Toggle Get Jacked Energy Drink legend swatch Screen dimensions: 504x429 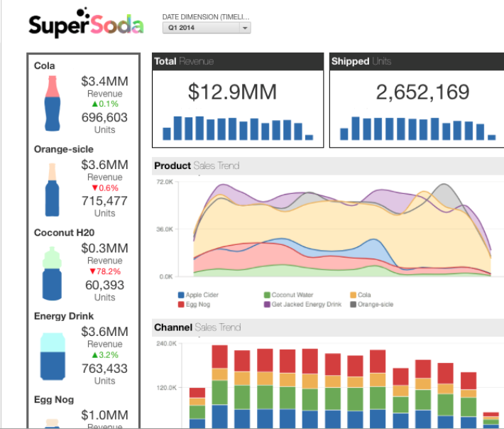click(267, 304)
